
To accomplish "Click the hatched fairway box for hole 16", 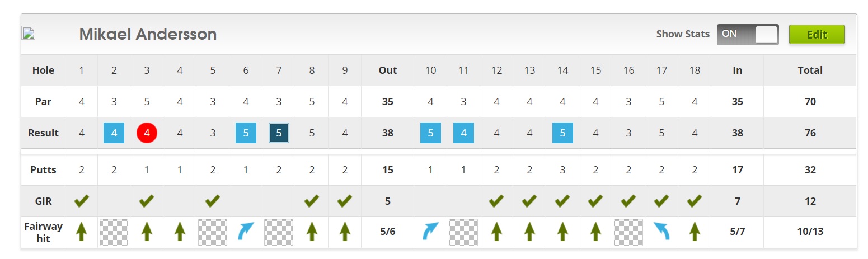I will [x=628, y=232].
